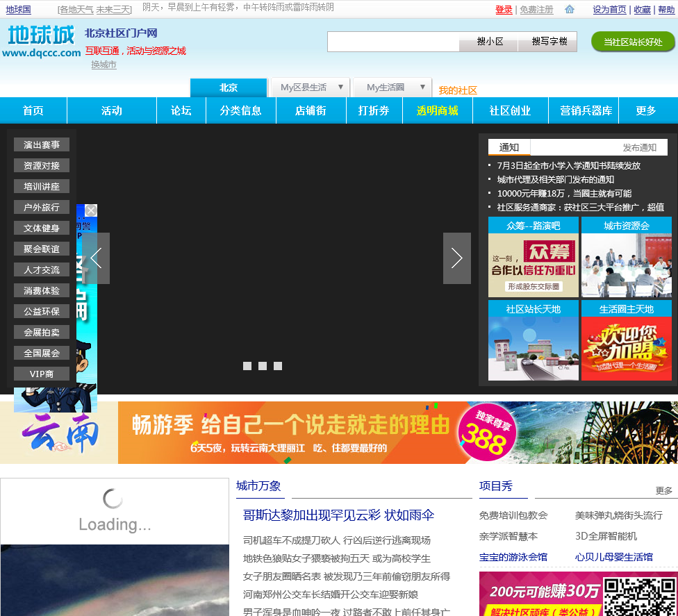Select the 北京 city tab
This screenshot has width=678, height=616.
click(x=229, y=88)
